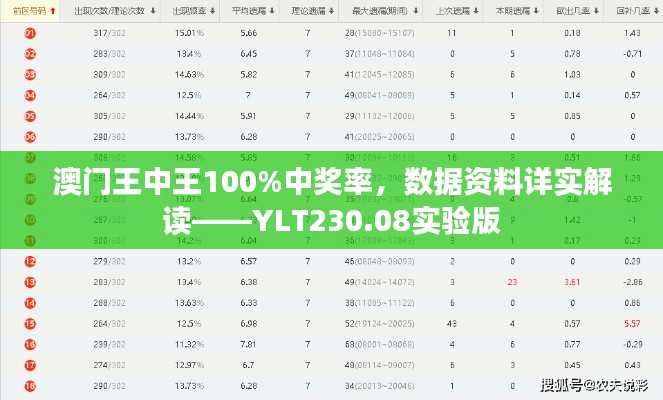Image resolution: width=663 pixels, height=400 pixels.
Task: Select the red number 04 ball
Action: [30, 96]
